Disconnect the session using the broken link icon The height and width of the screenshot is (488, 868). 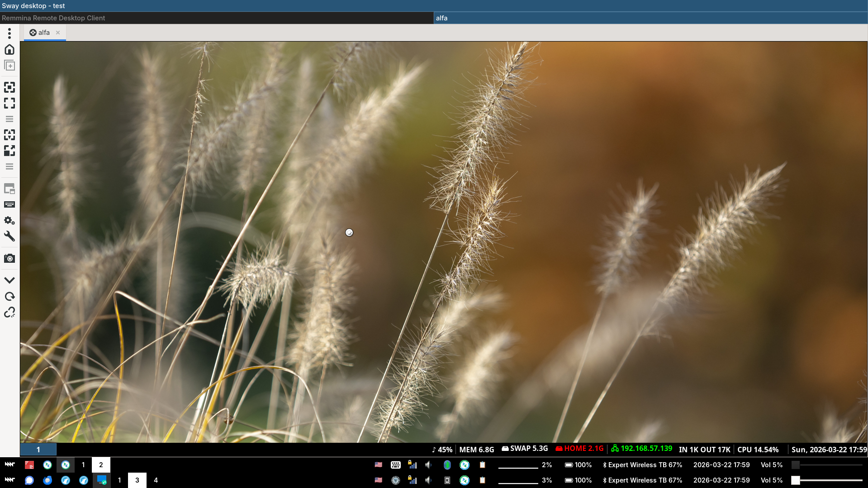click(x=9, y=313)
